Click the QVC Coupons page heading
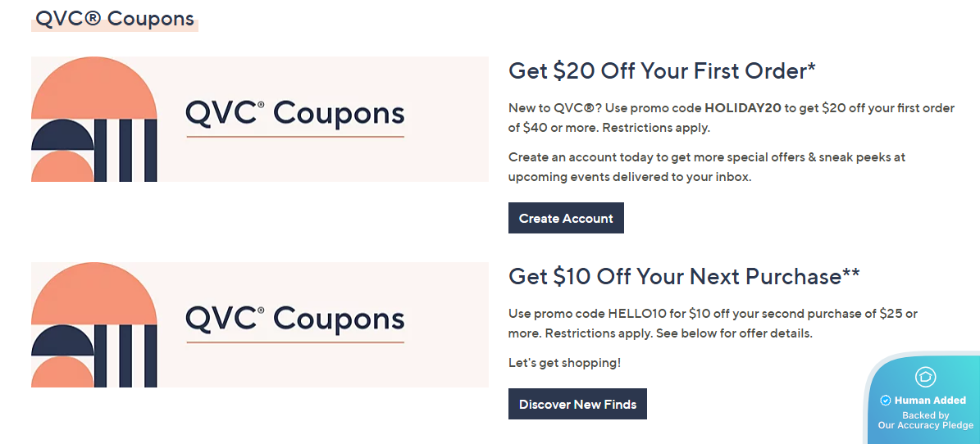Viewport: 980px width, 444px height. pyautogui.click(x=115, y=19)
